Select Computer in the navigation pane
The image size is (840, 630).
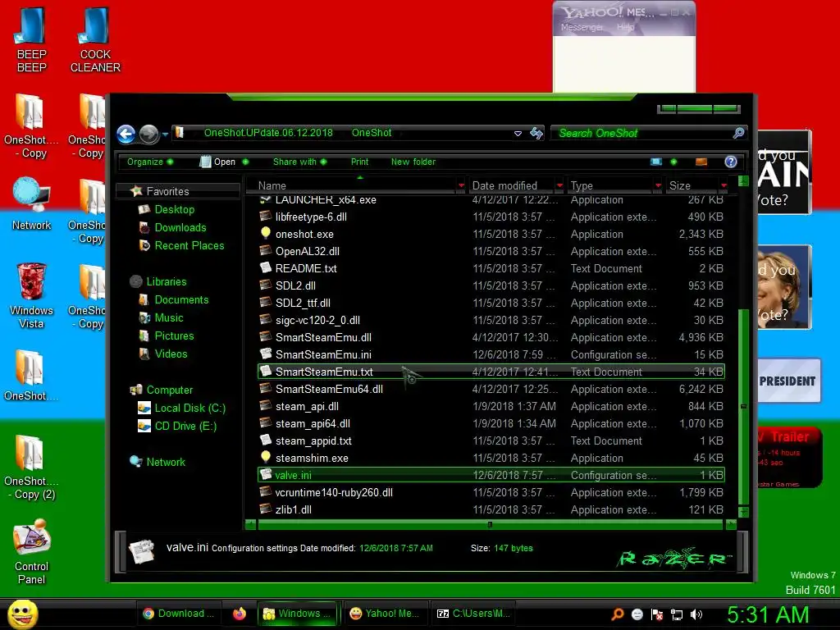169,390
